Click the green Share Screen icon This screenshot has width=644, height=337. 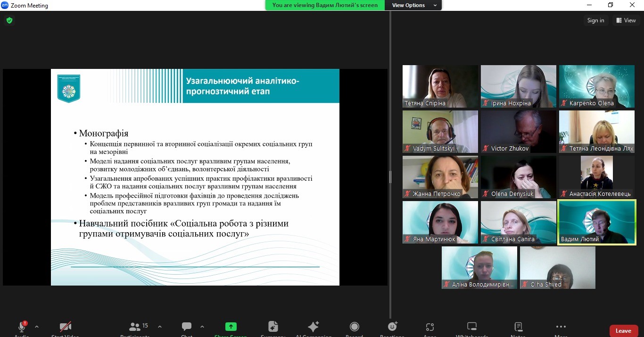click(231, 327)
